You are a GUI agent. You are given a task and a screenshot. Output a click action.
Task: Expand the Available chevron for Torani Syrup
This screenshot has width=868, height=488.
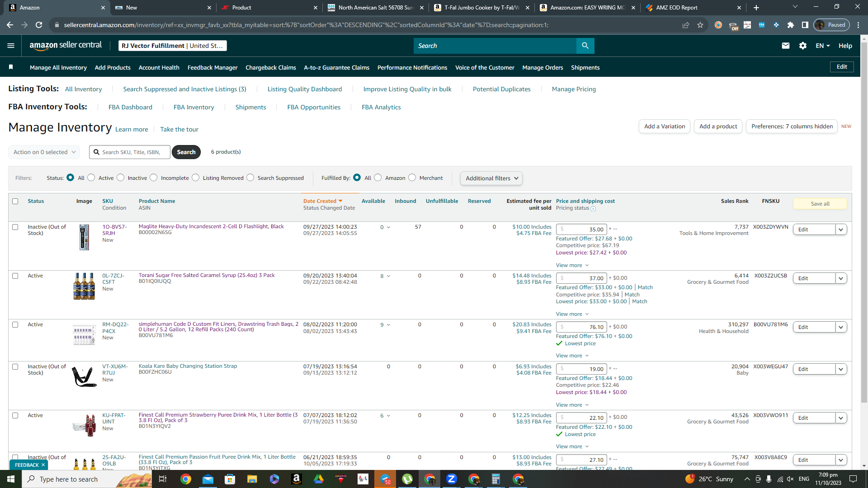388,276
